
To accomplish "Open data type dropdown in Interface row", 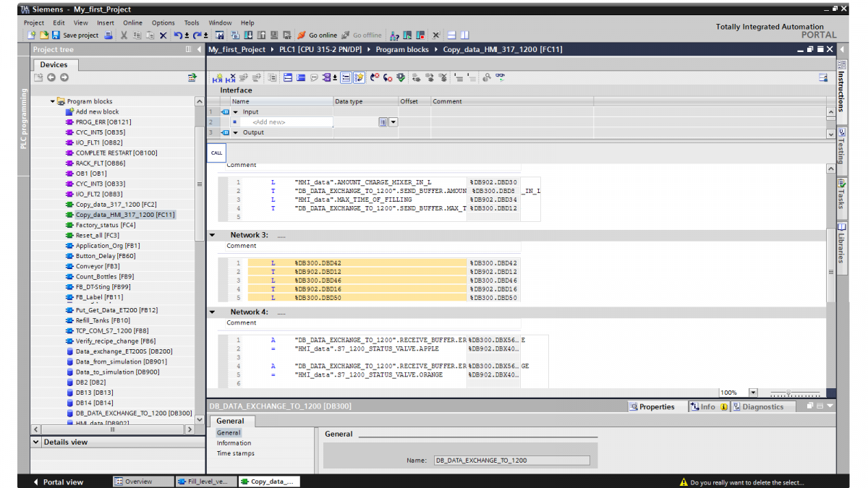I will coord(393,122).
